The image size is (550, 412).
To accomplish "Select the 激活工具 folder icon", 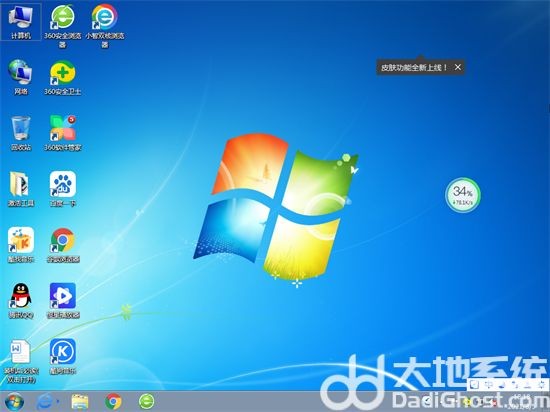I will click(x=21, y=189).
